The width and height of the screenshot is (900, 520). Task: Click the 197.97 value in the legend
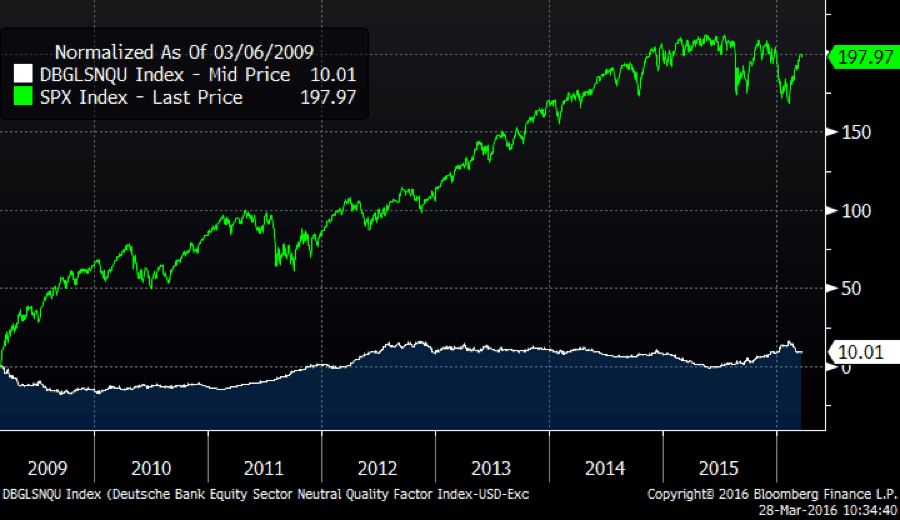pos(328,98)
